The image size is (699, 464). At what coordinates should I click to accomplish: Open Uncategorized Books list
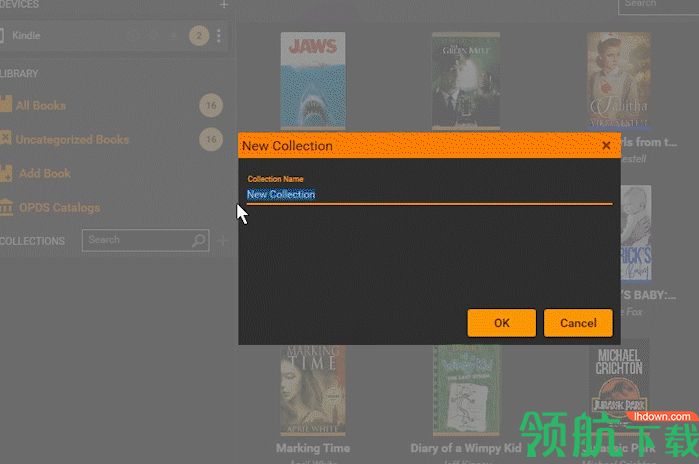click(x=72, y=140)
